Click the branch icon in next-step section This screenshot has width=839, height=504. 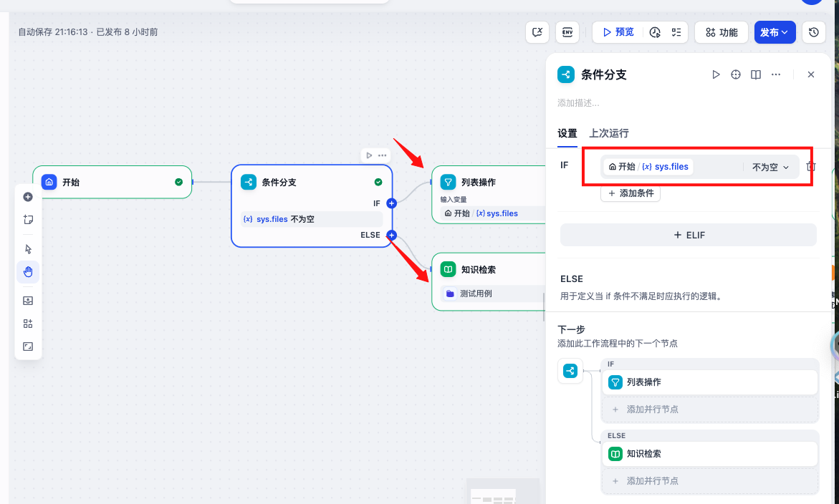[x=570, y=371]
